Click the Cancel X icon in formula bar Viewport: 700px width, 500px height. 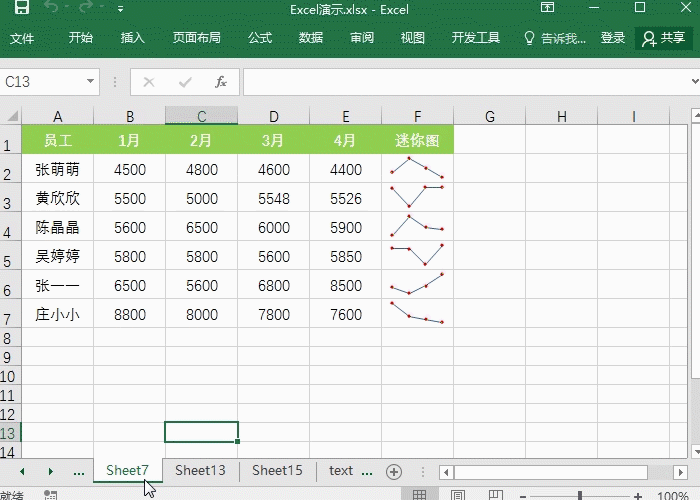(149, 82)
